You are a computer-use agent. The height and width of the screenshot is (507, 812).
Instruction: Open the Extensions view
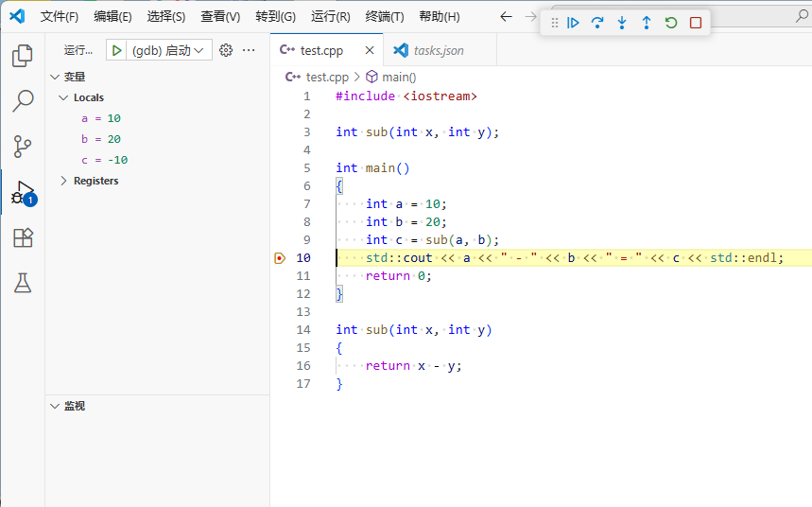tap(23, 238)
